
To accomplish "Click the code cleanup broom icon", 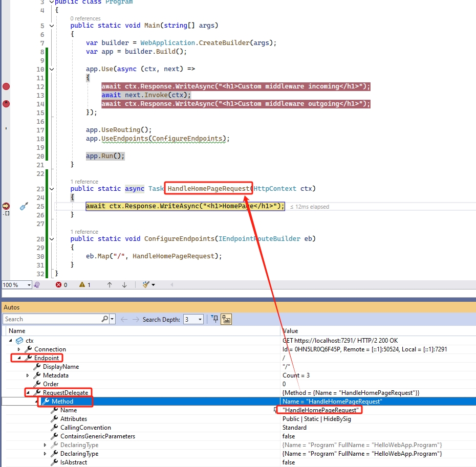I will [146, 285].
